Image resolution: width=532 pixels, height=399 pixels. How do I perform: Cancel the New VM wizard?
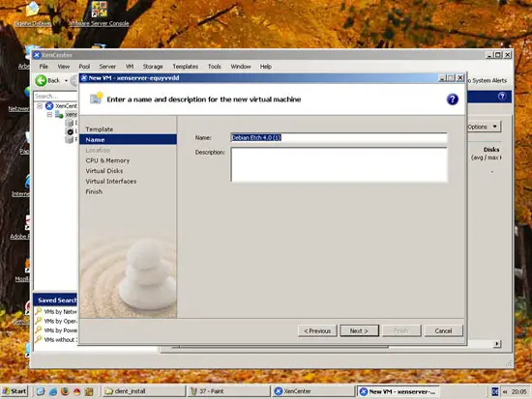(443, 330)
